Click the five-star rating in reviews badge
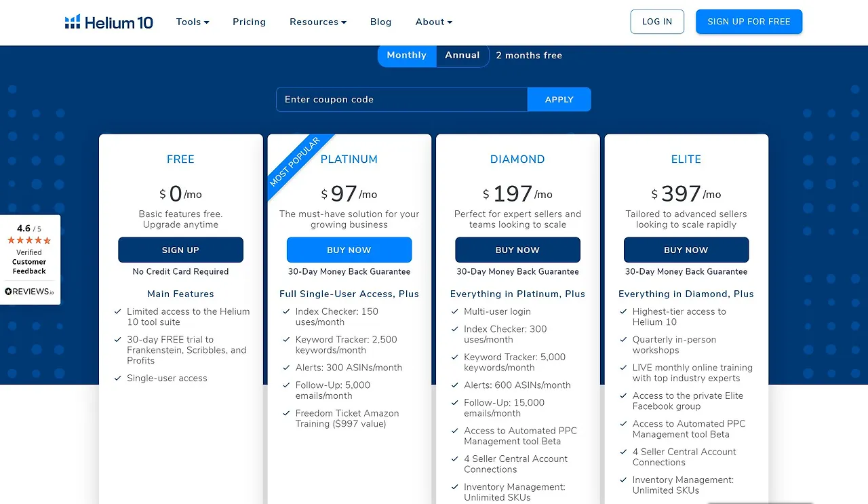Viewport: 868px width, 504px height. 29,241
